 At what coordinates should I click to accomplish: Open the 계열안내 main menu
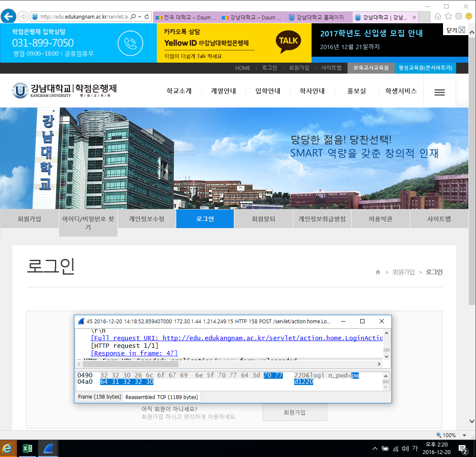tap(224, 91)
